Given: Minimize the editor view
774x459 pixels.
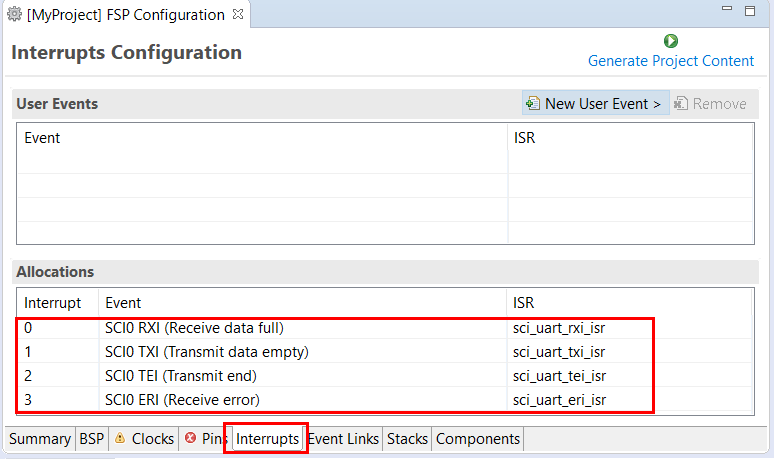Looking at the screenshot, I should click(x=727, y=8).
